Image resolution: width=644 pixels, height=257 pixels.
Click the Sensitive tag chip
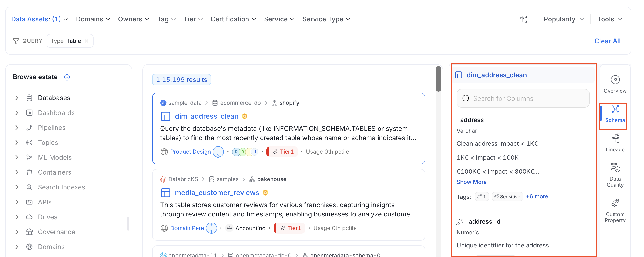(507, 196)
